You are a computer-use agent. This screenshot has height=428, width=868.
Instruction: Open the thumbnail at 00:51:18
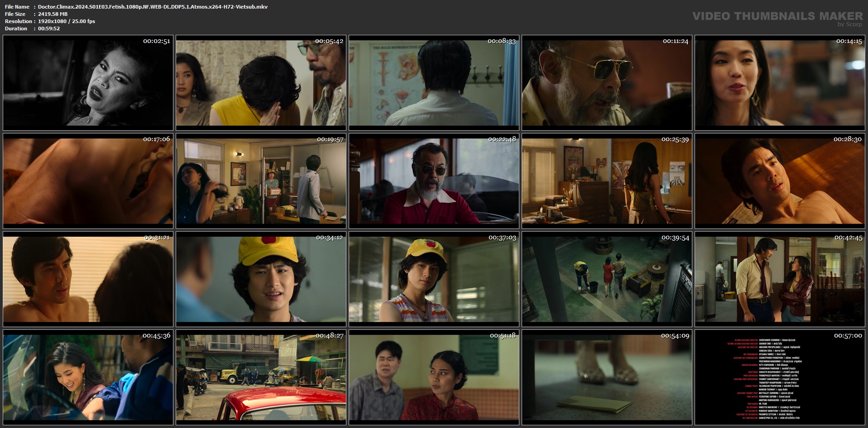click(434, 377)
